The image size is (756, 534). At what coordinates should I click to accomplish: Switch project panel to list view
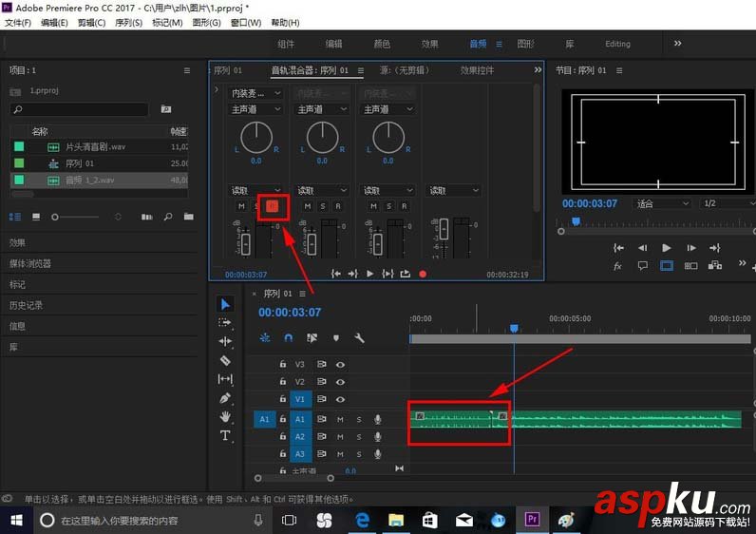[x=15, y=217]
